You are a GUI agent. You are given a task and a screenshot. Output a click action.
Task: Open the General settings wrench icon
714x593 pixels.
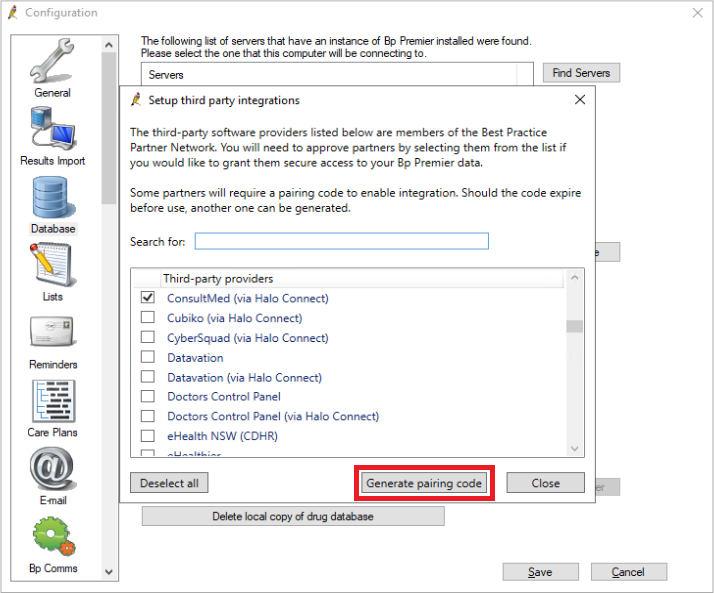52,62
